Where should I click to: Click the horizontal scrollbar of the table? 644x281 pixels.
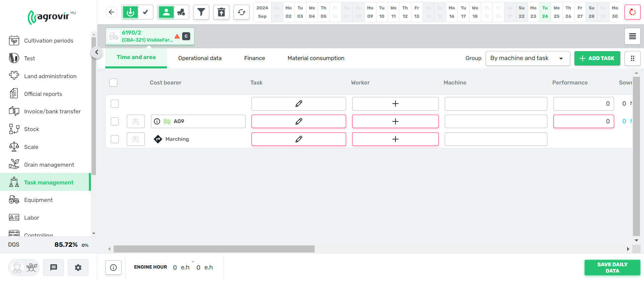coord(214,249)
